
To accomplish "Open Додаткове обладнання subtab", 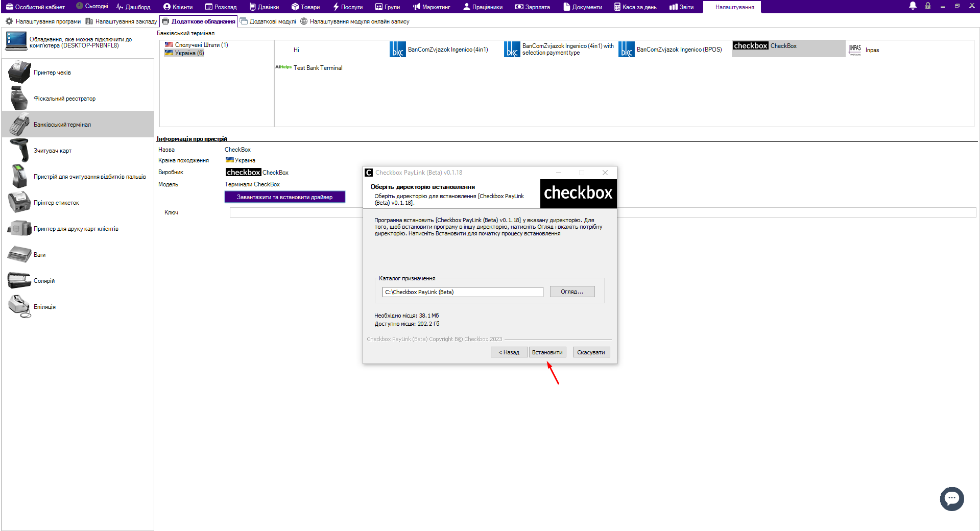I will tap(199, 21).
